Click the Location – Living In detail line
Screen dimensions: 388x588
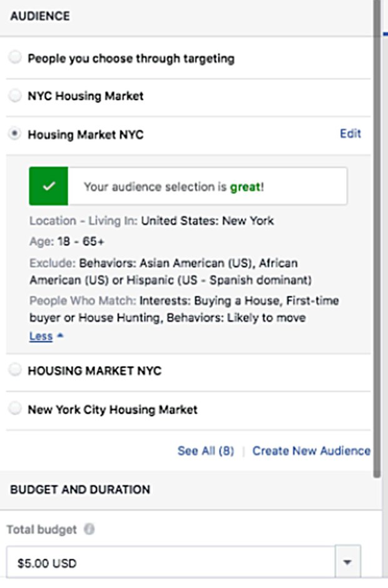[151, 221]
